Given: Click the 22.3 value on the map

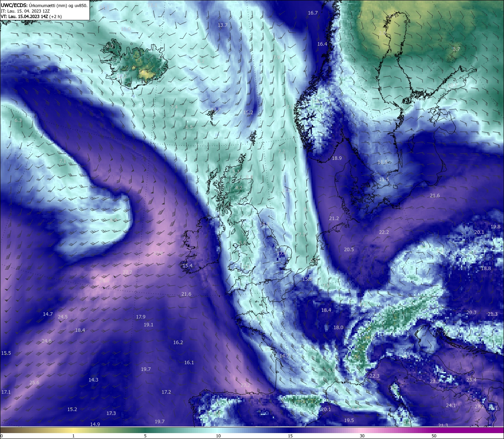Looking at the screenshot, I should tap(374, 376).
